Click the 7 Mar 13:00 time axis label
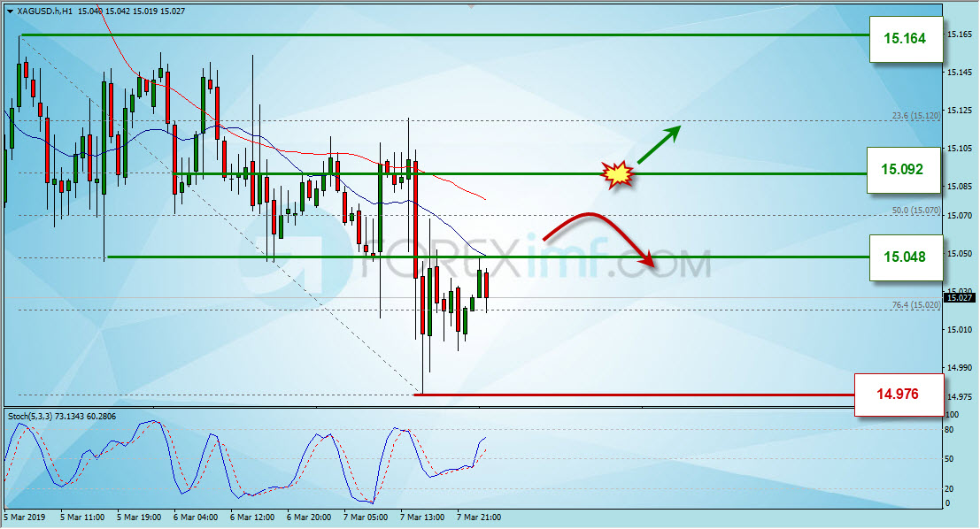Screen dimensions: 980x529 tap(422, 517)
